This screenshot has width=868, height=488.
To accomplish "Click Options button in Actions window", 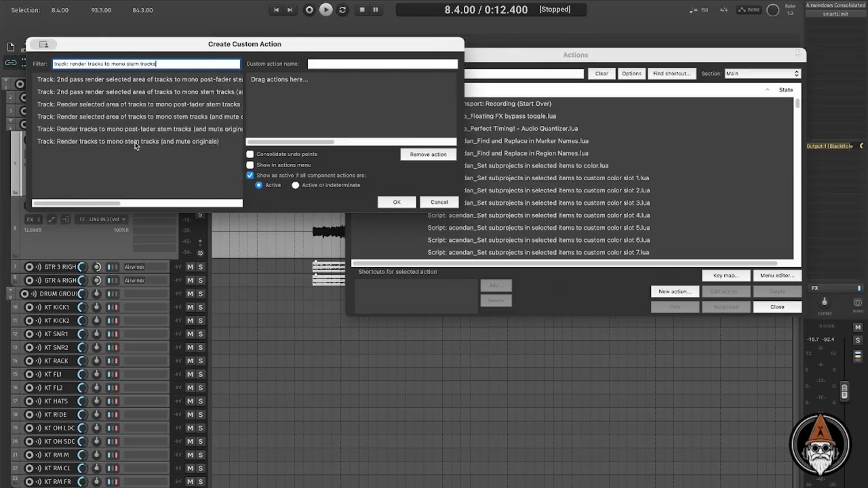I will click(x=631, y=73).
